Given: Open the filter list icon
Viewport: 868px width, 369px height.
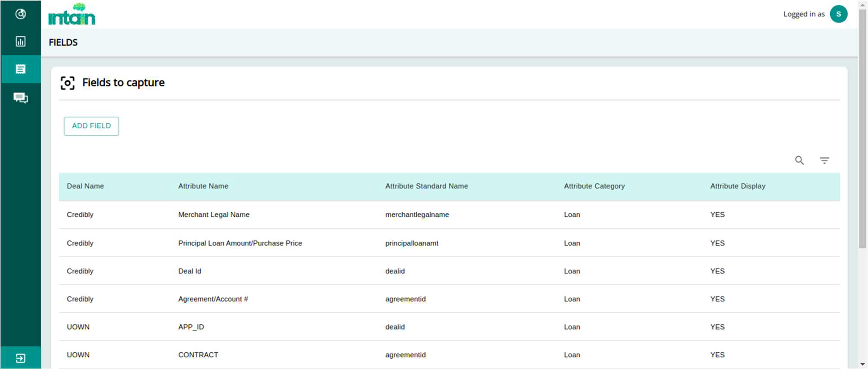Looking at the screenshot, I should coord(824,161).
